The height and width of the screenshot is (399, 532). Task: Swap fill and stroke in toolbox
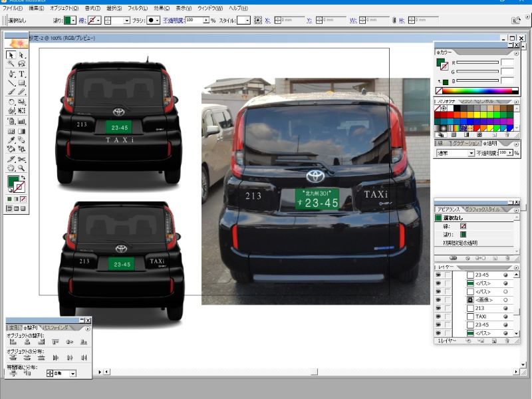pos(23,178)
